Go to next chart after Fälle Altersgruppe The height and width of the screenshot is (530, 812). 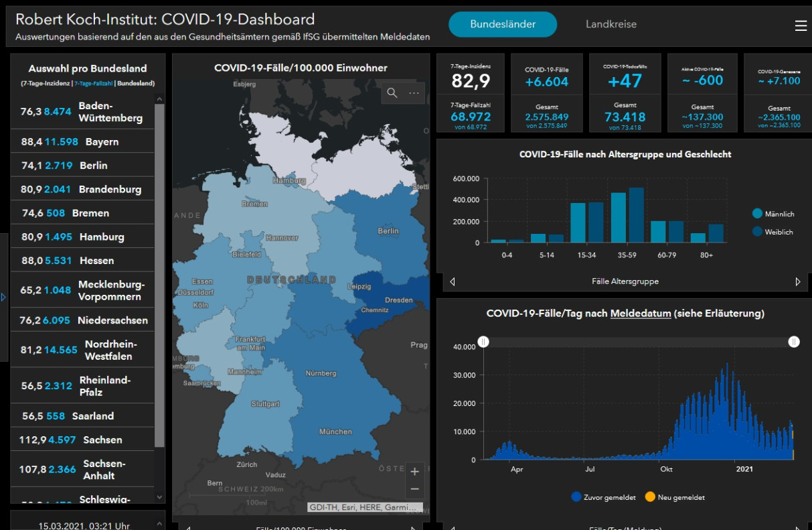(x=798, y=282)
